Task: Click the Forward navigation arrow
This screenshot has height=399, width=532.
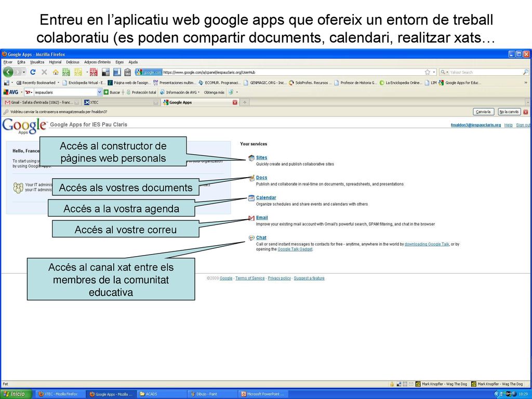Action: tap(18, 72)
